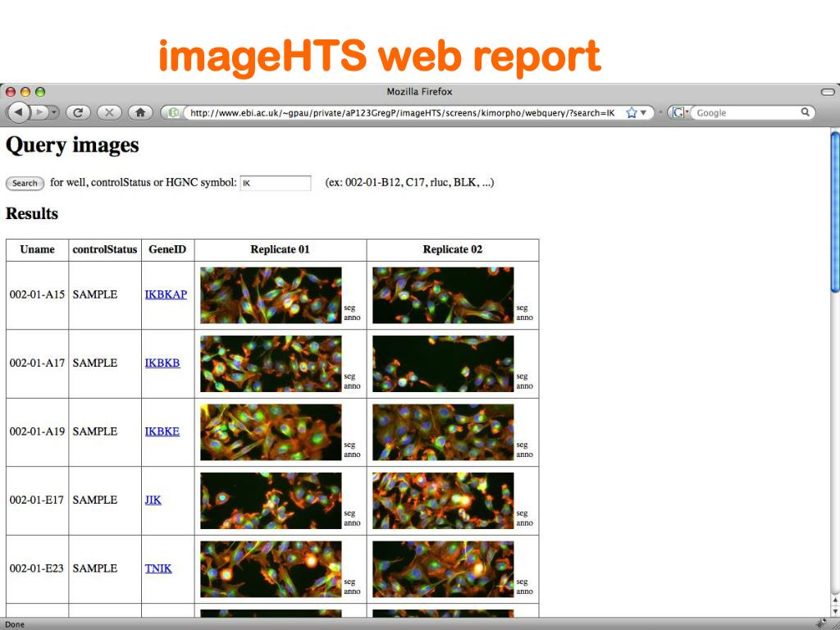The width and height of the screenshot is (840, 630).
Task: Click inside the Google search box
Action: pyautogui.click(x=746, y=112)
